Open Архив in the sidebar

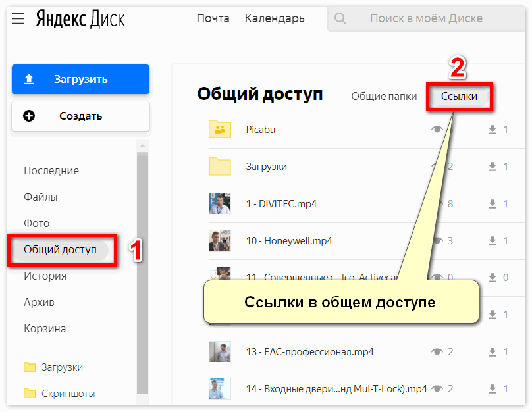click(39, 303)
